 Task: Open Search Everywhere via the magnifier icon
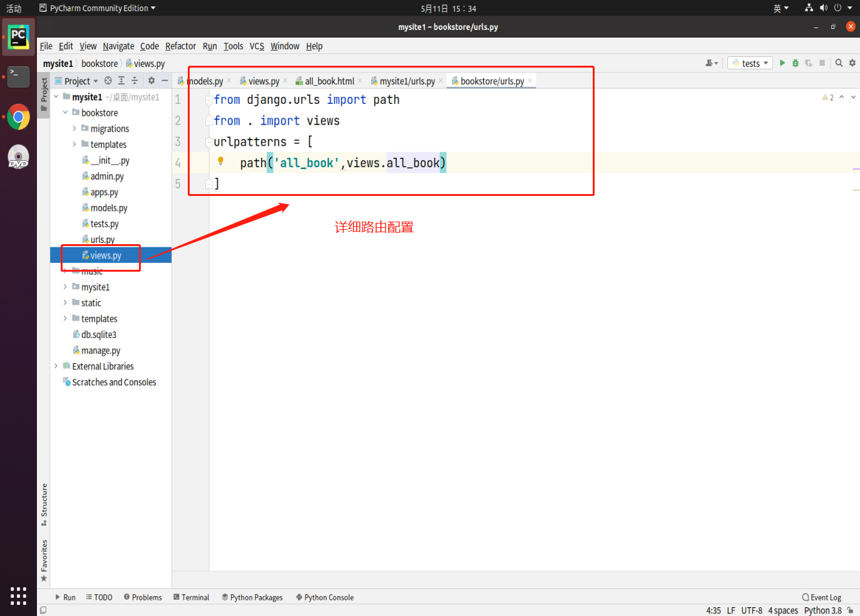839,63
